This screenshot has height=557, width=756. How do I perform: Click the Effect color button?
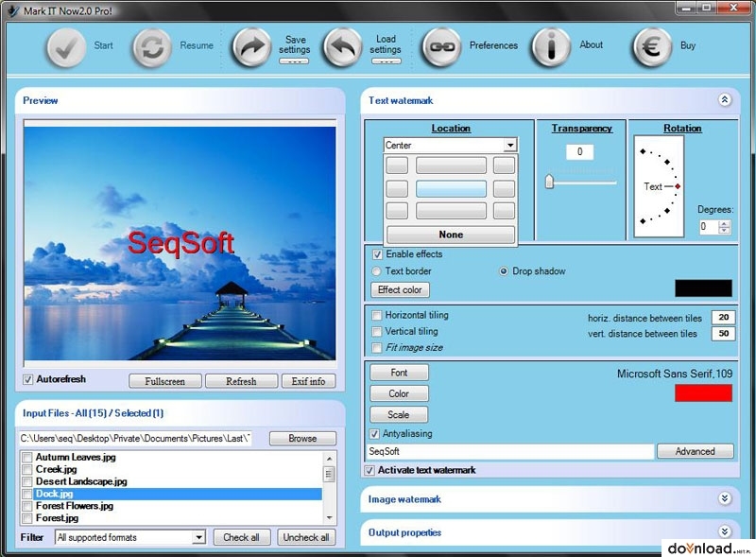click(x=400, y=289)
